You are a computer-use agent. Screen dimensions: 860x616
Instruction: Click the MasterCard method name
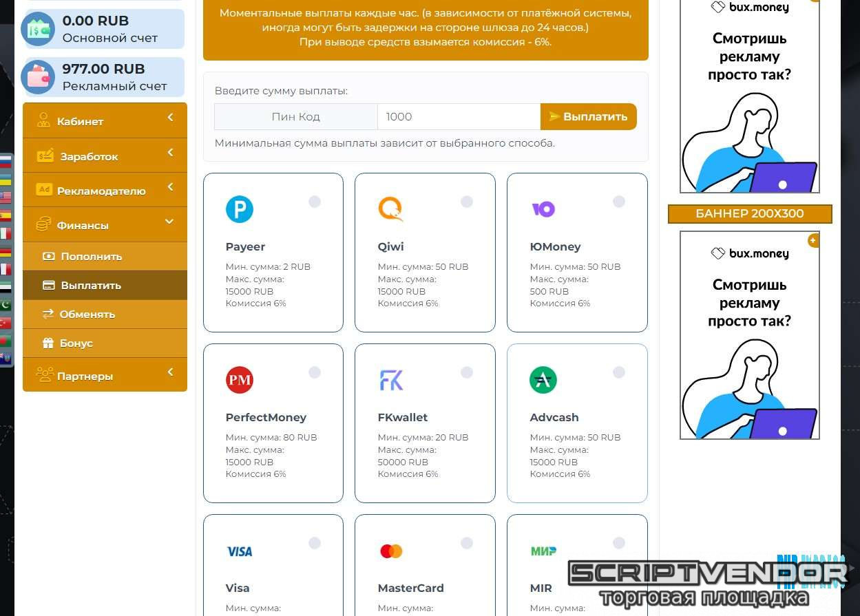pos(411,588)
